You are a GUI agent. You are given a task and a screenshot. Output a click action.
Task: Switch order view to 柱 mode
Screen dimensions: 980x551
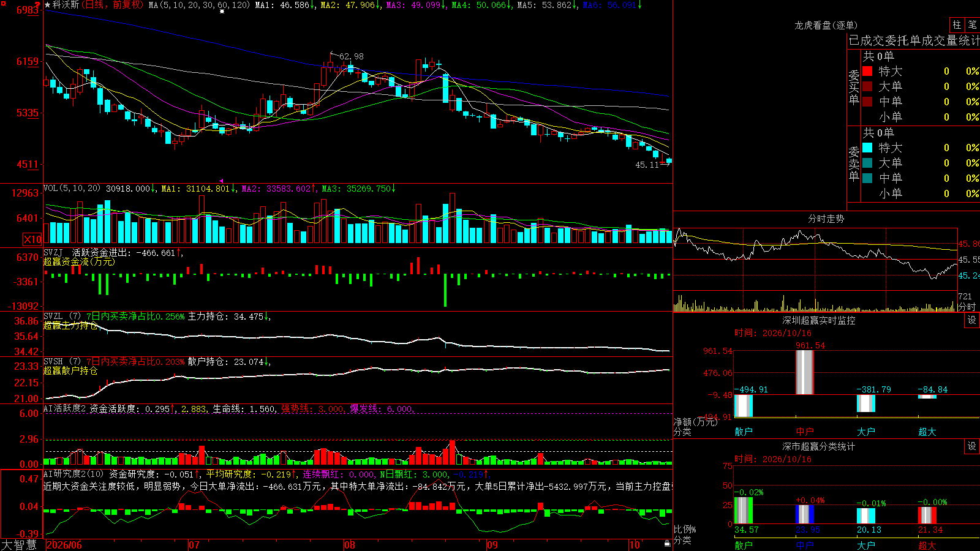(x=957, y=25)
